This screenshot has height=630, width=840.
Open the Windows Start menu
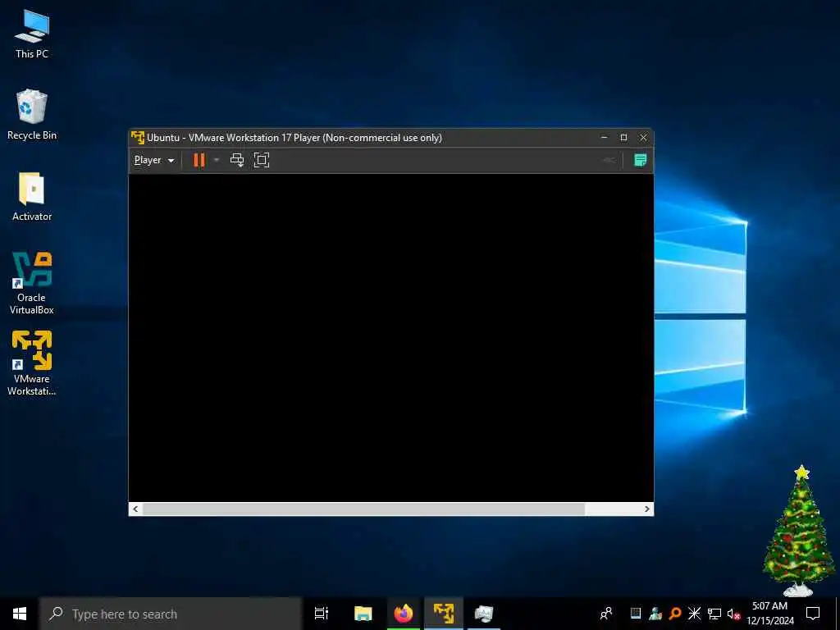coord(20,614)
